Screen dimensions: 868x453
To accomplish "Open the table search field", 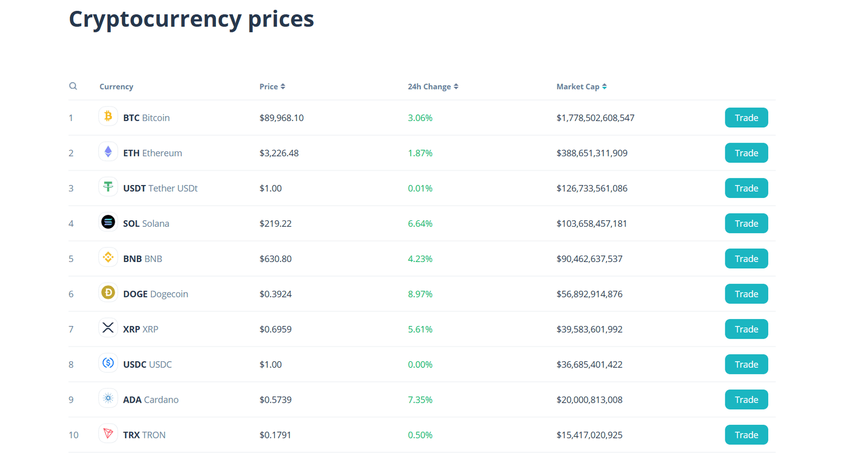I will [73, 86].
